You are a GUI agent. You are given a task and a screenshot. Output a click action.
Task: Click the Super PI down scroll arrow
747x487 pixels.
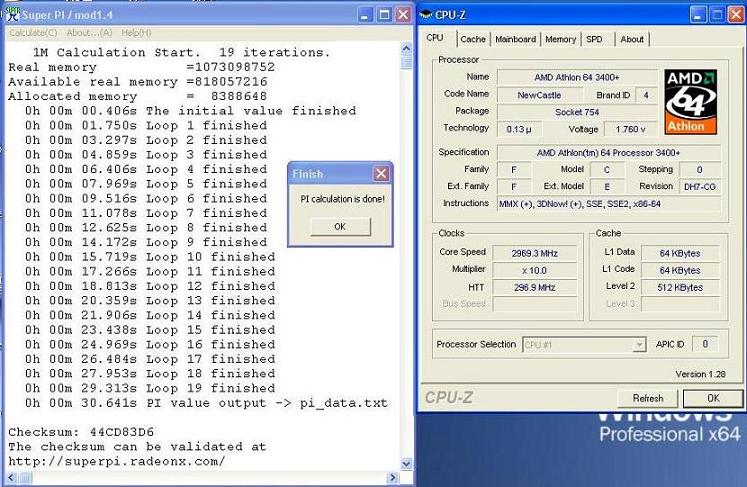406,463
